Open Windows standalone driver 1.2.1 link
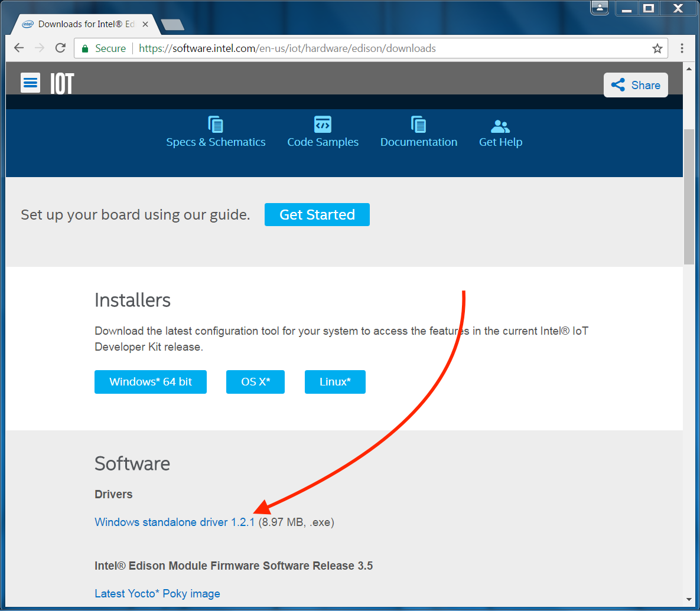Viewport: 700px width, 611px height. click(174, 522)
